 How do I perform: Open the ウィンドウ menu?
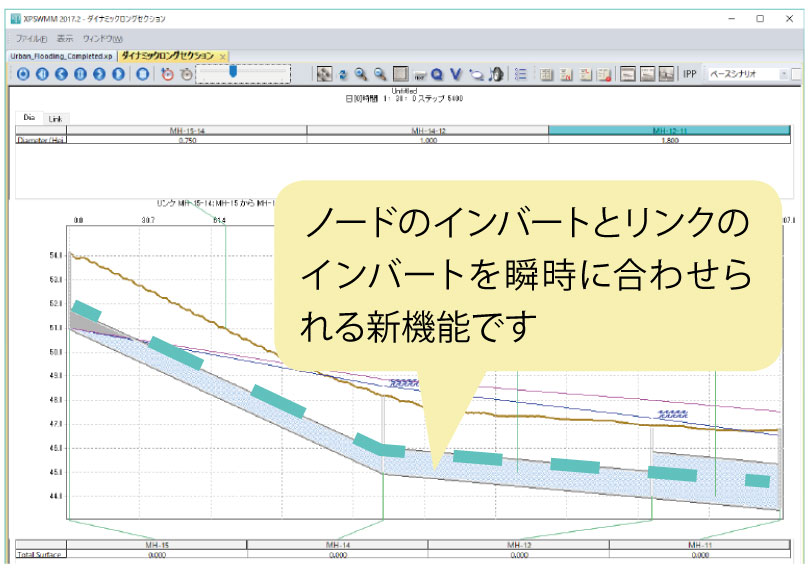pos(103,39)
